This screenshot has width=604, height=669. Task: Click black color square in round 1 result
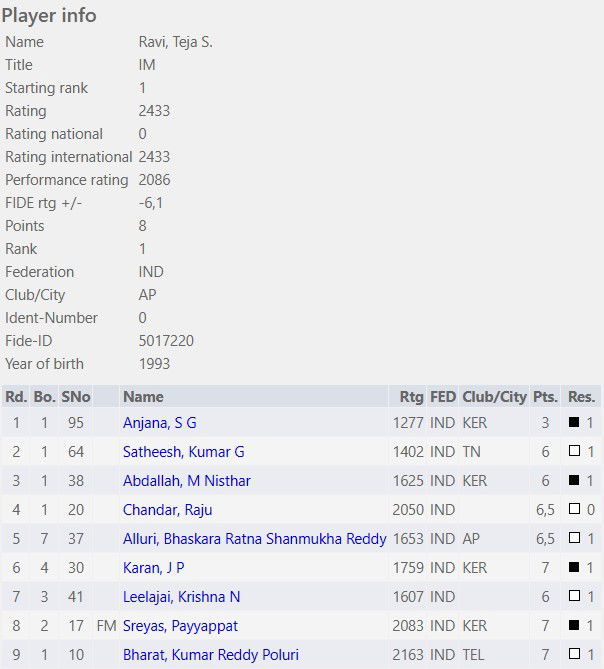tap(574, 423)
